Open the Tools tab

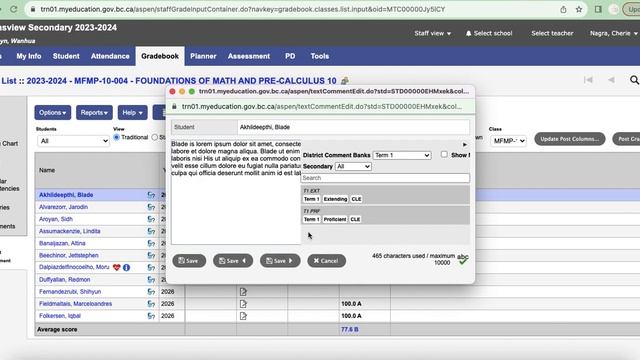pos(320,56)
